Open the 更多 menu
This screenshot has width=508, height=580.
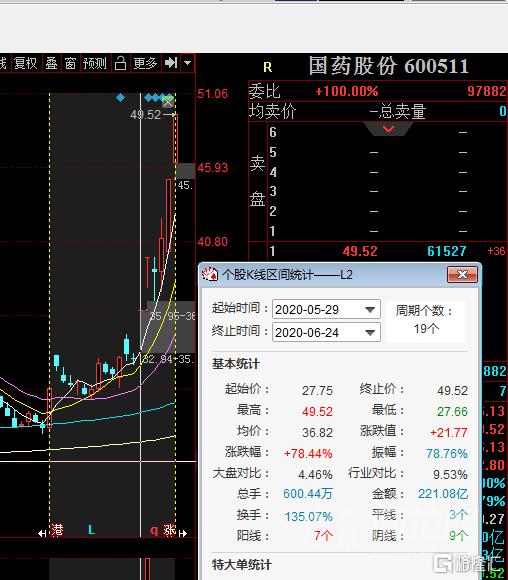pos(145,63)
